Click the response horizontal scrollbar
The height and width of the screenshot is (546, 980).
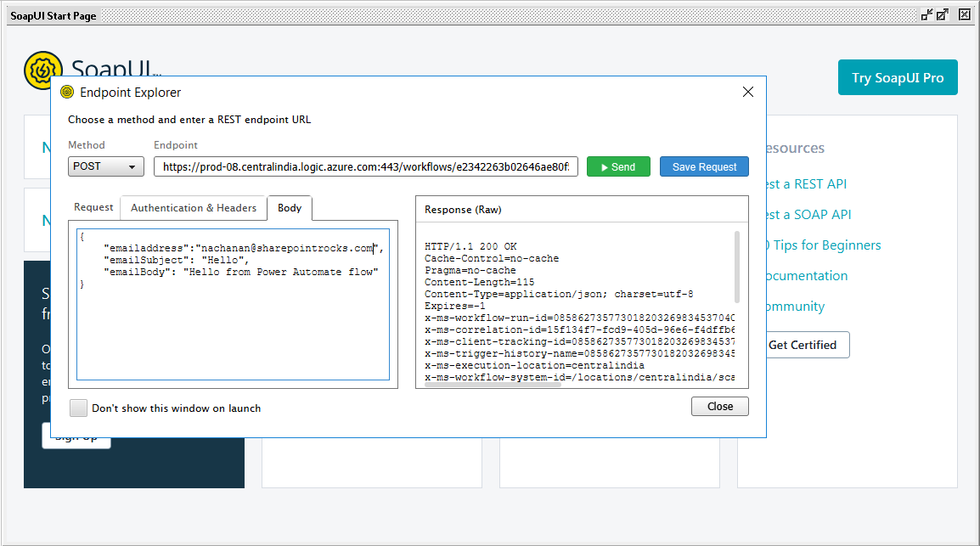coord(493,384)
